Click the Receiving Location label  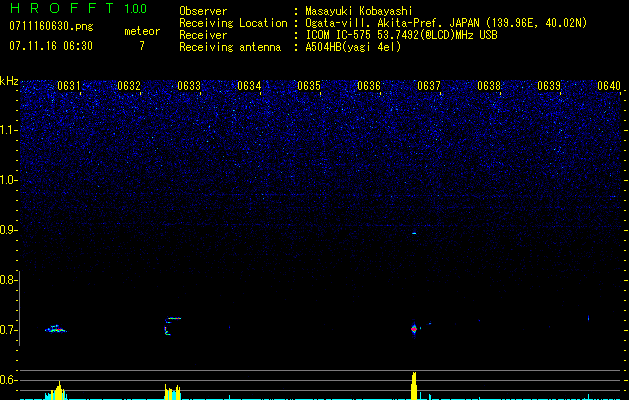click(x=233, y=23)
